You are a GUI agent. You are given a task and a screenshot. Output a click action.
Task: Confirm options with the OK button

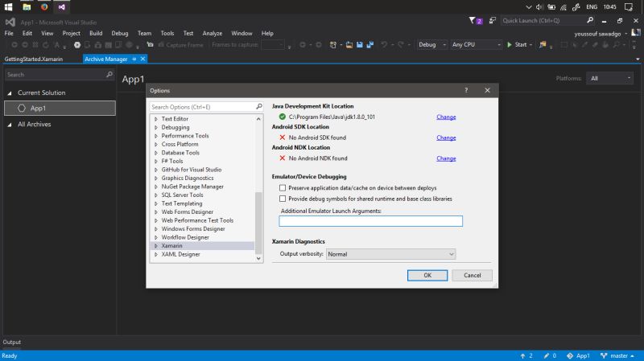[427, 275]
